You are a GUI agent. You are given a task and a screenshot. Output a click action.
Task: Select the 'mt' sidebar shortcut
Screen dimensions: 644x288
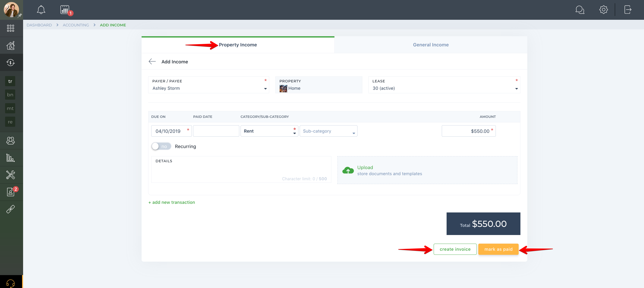click(10, 108)
